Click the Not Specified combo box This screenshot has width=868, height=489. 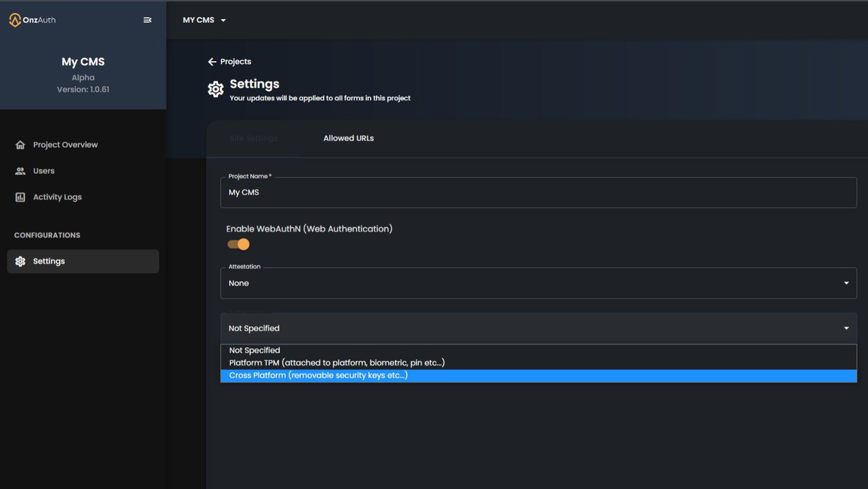click(539, 329)
